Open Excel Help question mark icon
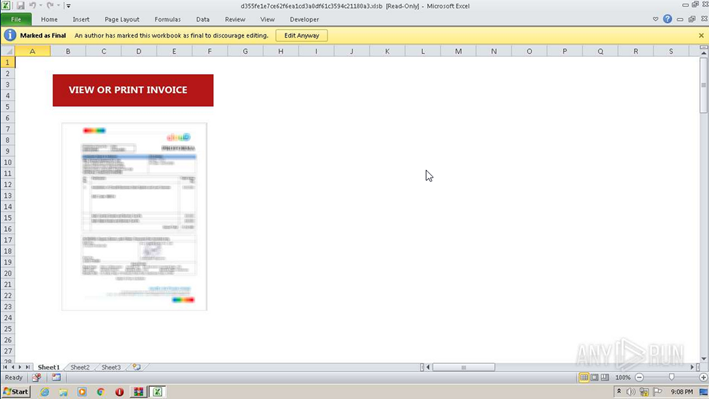The image size is (709, 399). (667, 19)
